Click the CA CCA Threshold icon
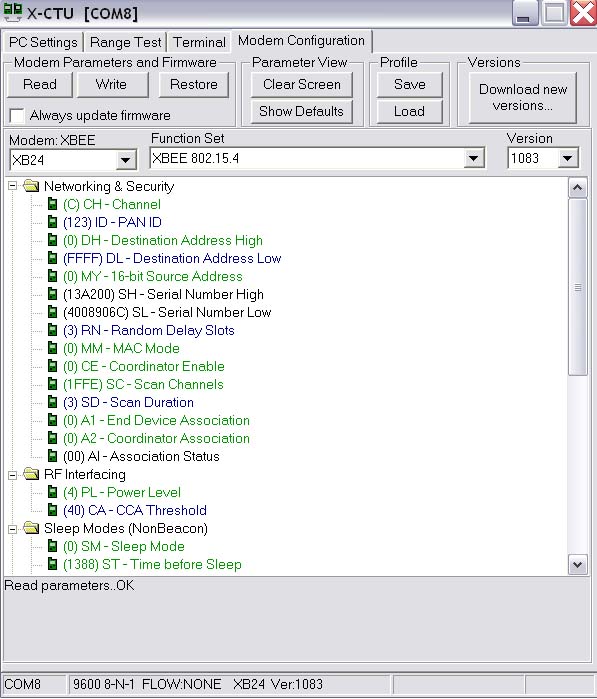Viewport: 597px width, 699px height. coord(53,510)
